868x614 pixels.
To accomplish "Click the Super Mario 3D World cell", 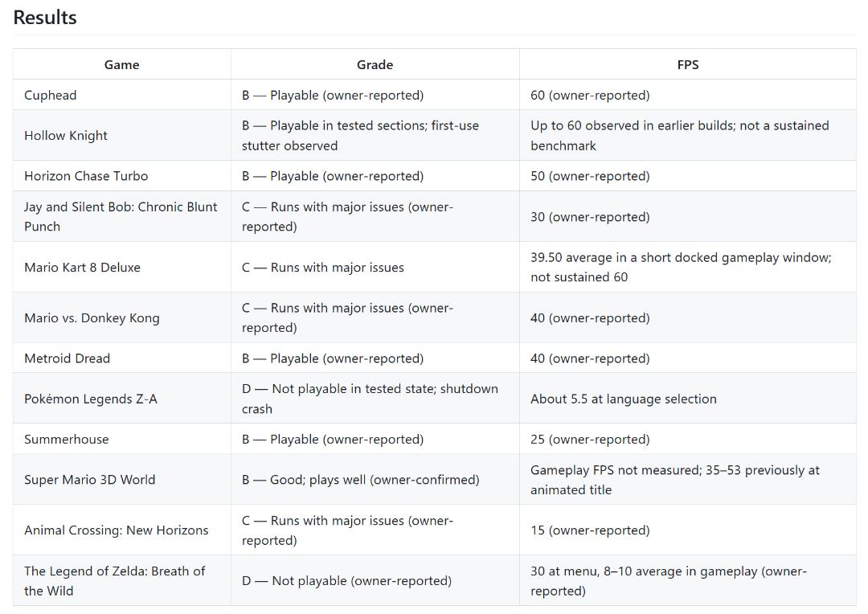I will 122,479.
